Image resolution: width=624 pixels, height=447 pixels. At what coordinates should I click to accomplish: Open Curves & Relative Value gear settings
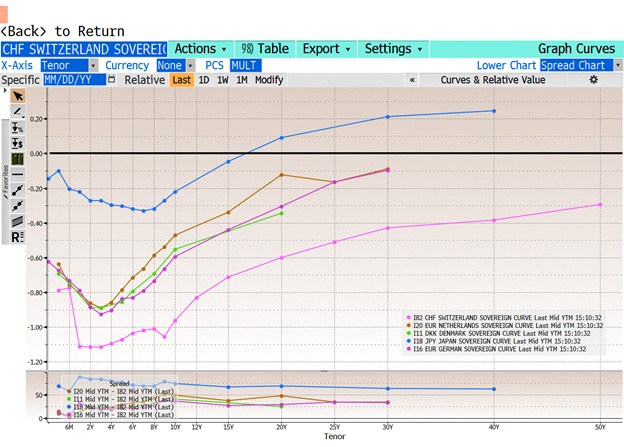pos(593,80)
